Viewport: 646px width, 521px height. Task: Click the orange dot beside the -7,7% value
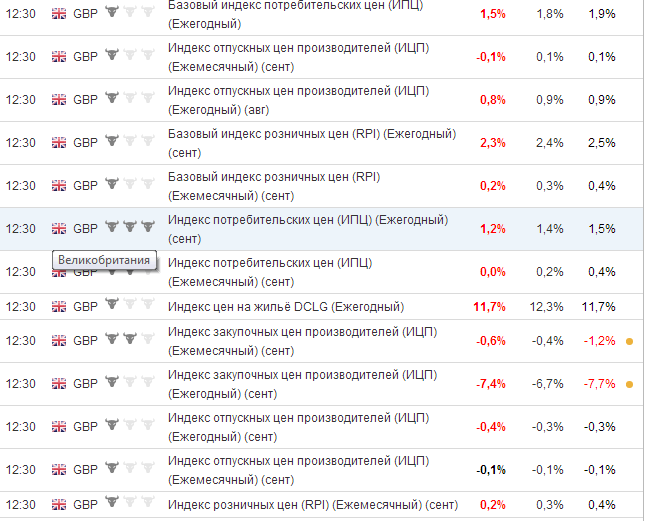[629, 384]
